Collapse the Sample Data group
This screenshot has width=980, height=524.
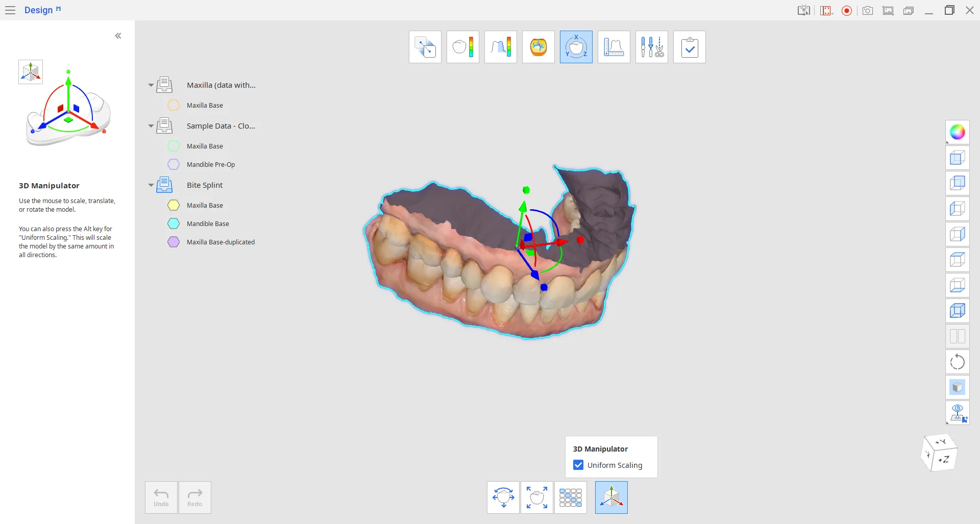click(151, 126)
